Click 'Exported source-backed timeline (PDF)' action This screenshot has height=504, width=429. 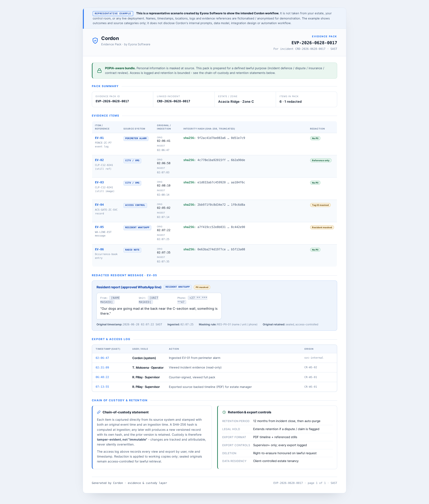210,387
